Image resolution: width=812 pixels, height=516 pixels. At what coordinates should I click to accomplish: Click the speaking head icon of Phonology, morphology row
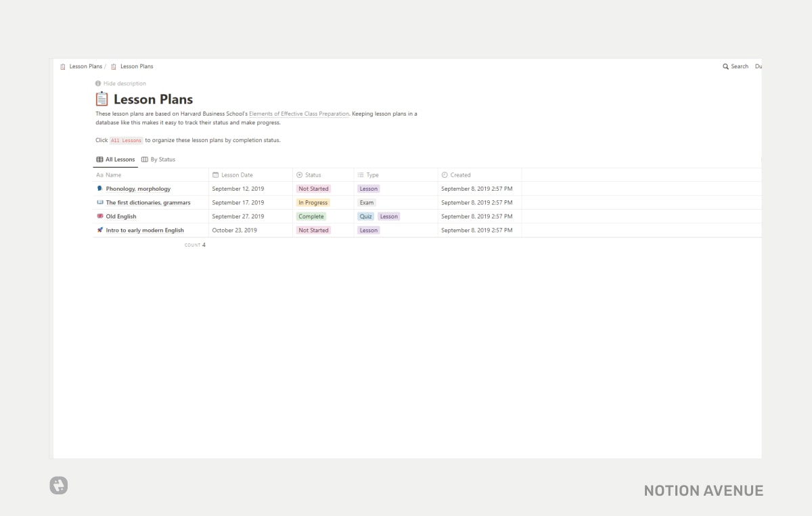click(x=100, y=189)
